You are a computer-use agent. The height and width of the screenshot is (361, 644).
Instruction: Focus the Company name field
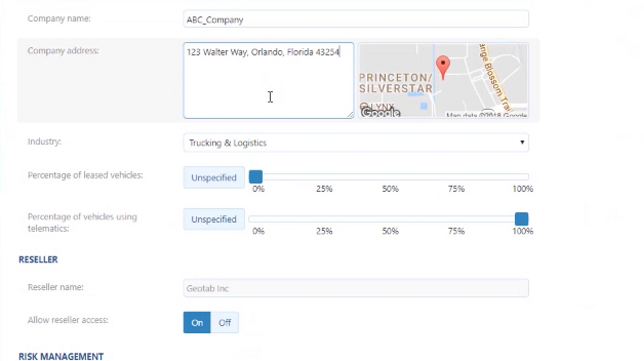(x=356, y=20)
